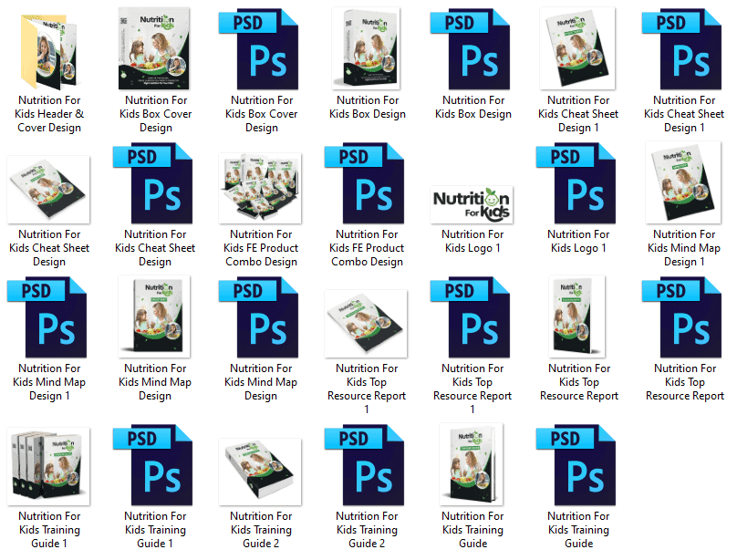Open the Nutrition For Kids Logo 1 image
This screenshot has height=560, width=737.
472,204
